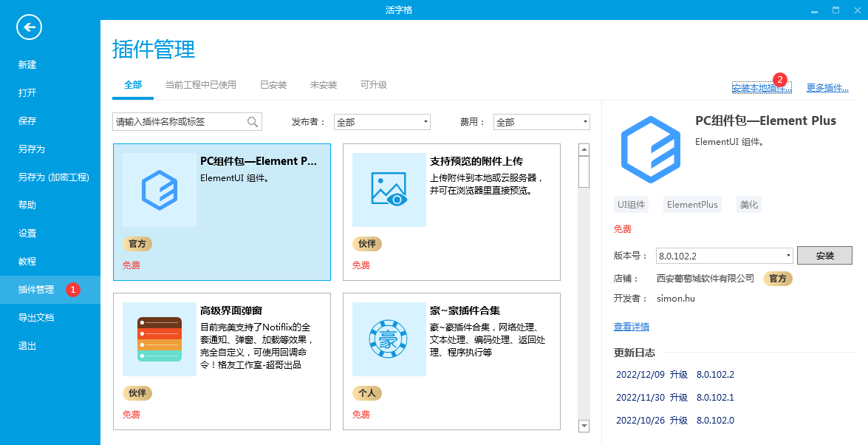868x445 pixels.
Task: Click the 豪~豪插件合集 poker chip icon
Action: click(389, 339)
